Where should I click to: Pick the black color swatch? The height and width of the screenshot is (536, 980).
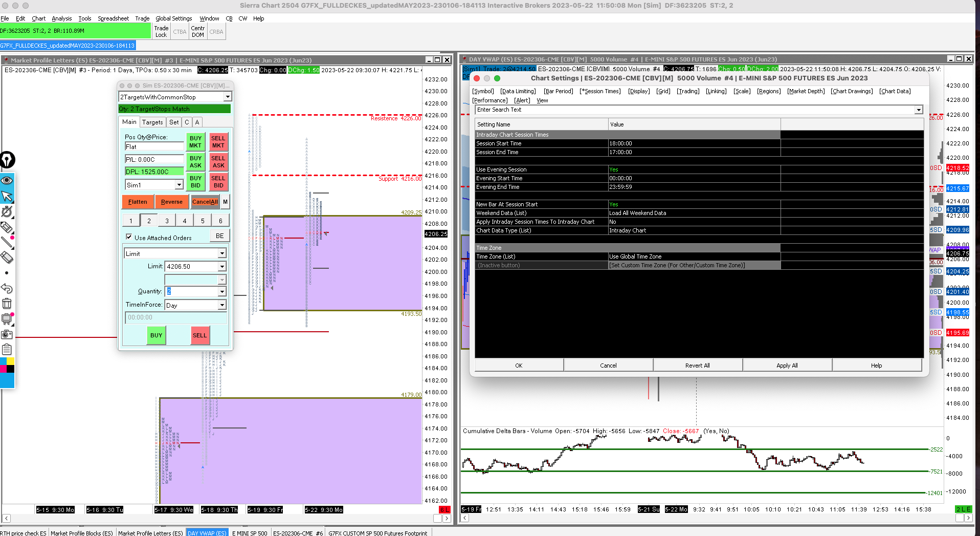pos(11,369)
